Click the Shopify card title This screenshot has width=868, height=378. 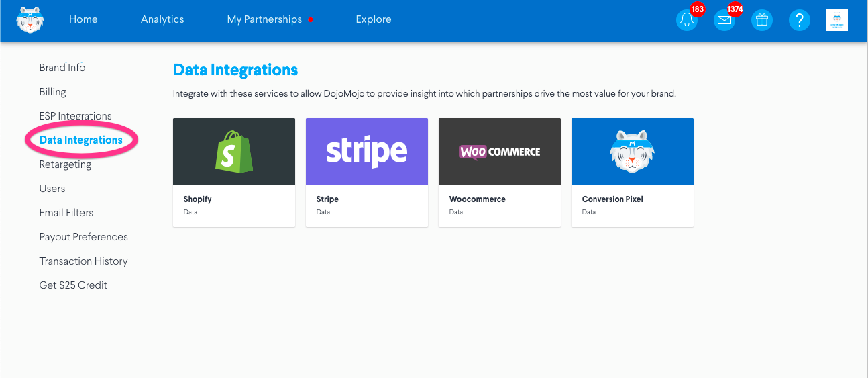(x=198, y=199)
